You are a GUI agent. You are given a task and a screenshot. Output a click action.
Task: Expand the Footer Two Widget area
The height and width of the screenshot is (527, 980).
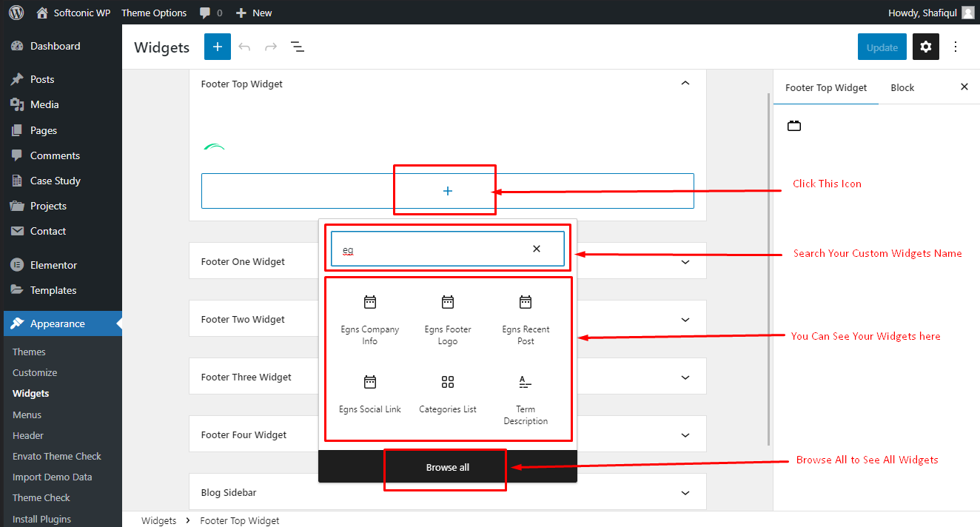pyautogui.click(x=685, y=319)
